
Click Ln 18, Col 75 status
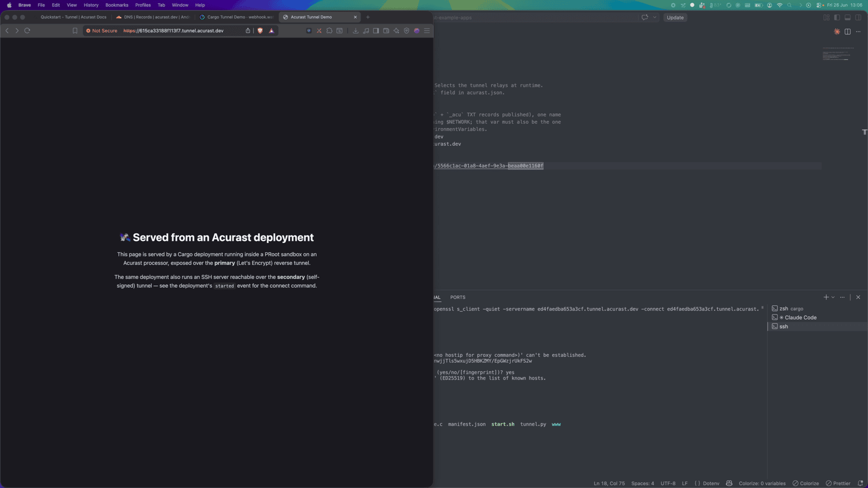[609, 483]
